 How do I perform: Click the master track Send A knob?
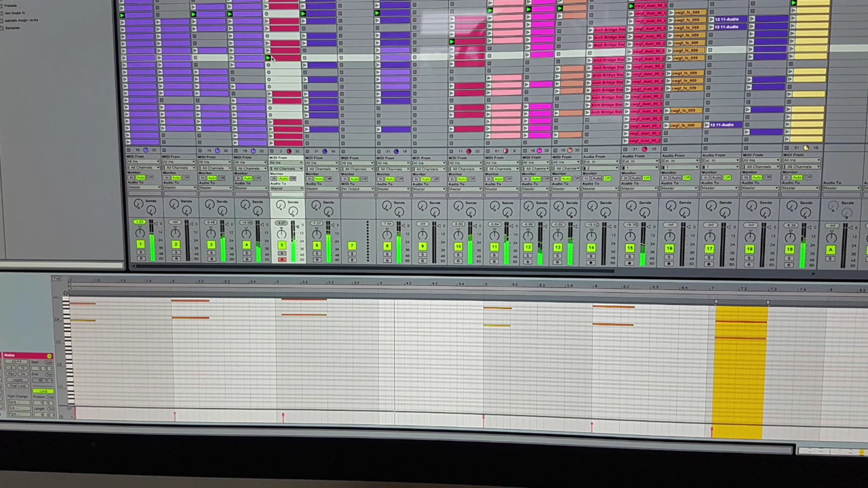coord(833,205)
